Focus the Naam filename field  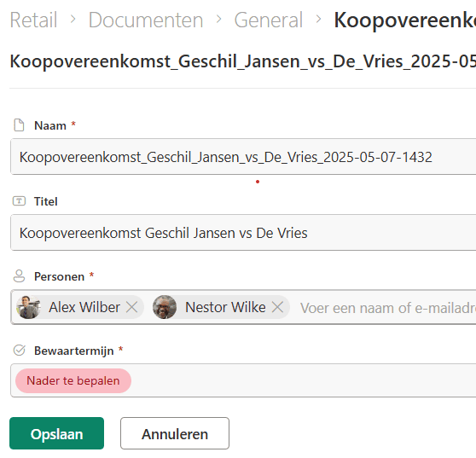243,157
